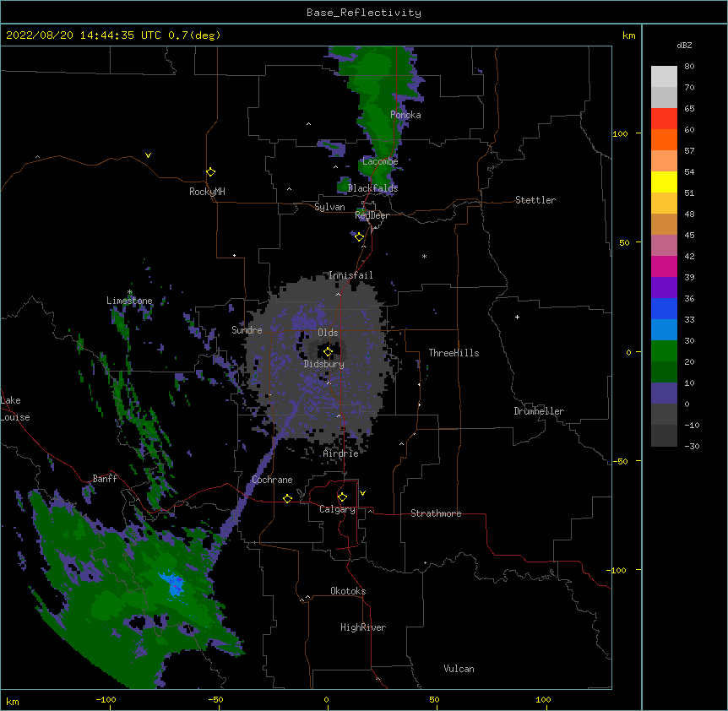Click the ThreeHills label
Image resolution: width=728 pixels, height=711 pixels.
click(x=454, y=353)
